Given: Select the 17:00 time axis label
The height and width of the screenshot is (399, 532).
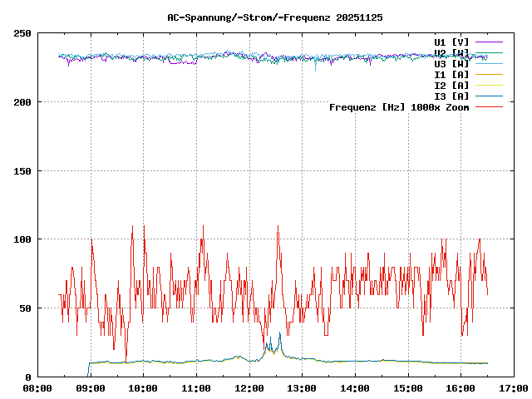Looking at the screenshot, I should coord(514,388).
